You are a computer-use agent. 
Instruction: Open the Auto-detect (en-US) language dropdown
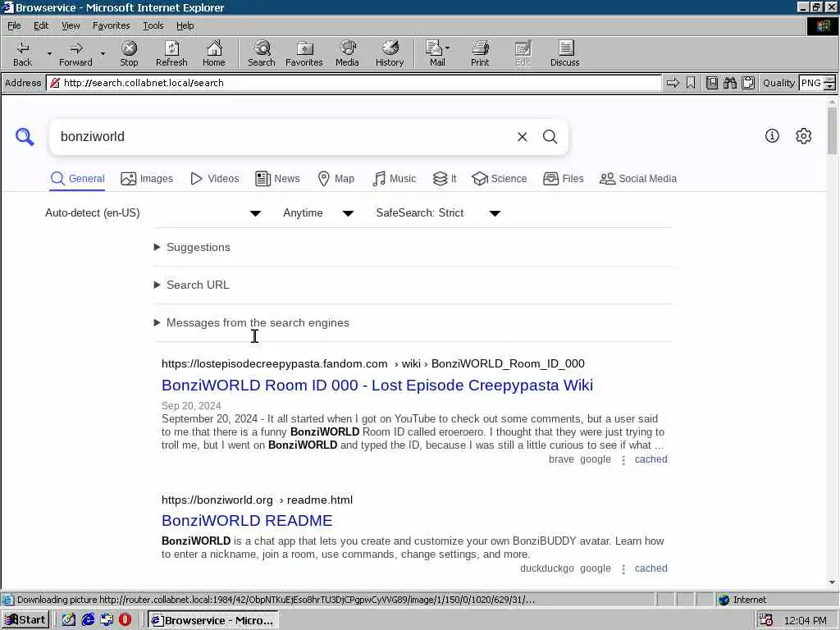point(153,213)
